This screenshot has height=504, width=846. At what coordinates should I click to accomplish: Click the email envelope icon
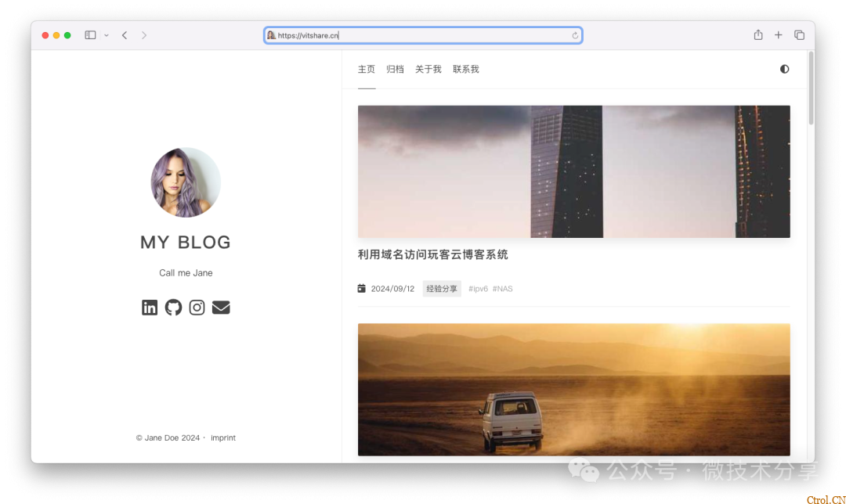point(221,308)
